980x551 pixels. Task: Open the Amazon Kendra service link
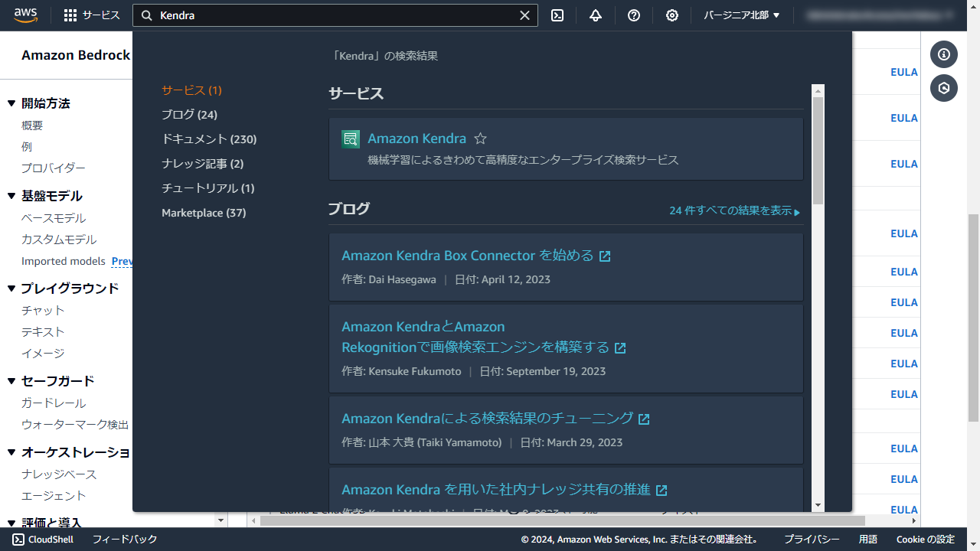(x=416, y=139)
